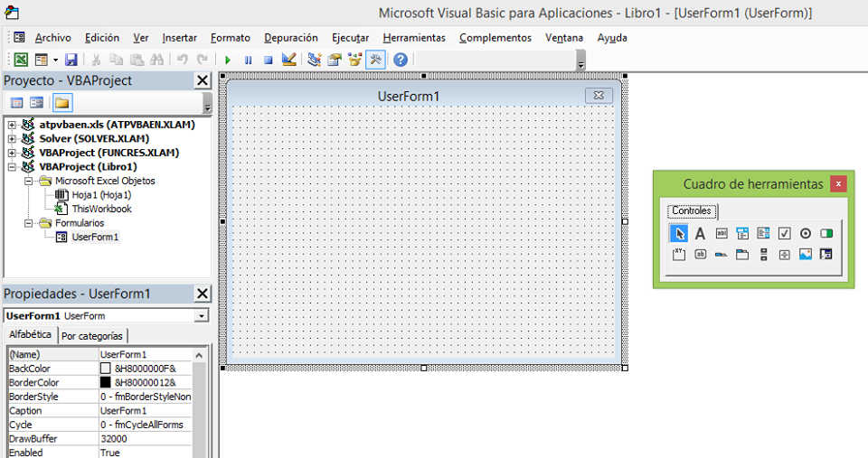868x458 pixels.
Task: Select the RefEdit control in the toolbox
Action: tap(826, 255)
